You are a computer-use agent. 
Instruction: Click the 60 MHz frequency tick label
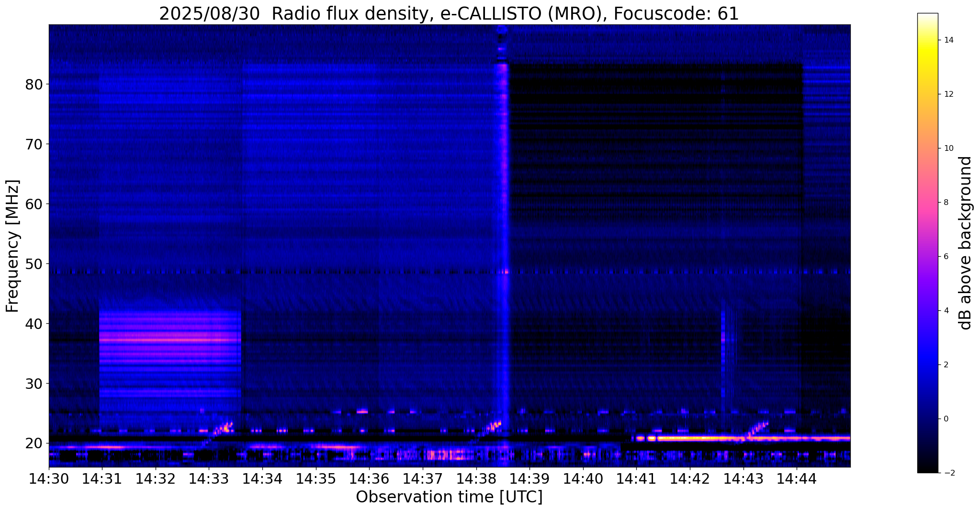pyautogui.click(x=34, y=204)
